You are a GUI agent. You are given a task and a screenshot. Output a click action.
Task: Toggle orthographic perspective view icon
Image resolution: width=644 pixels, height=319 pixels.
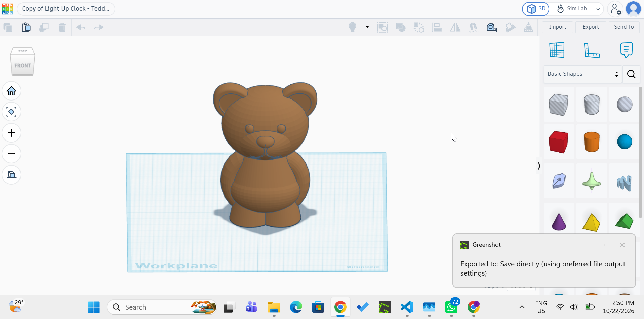point(11,175)
